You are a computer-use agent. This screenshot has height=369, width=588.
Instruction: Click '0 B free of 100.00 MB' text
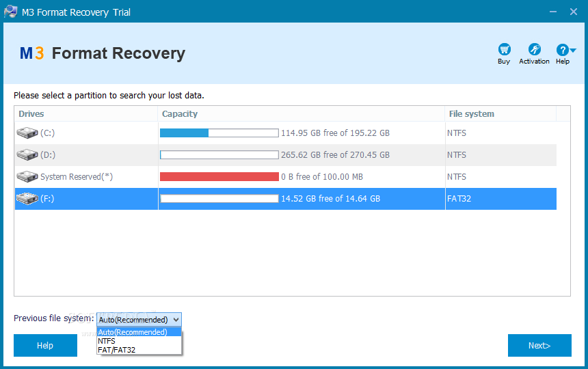click(322, 177)
